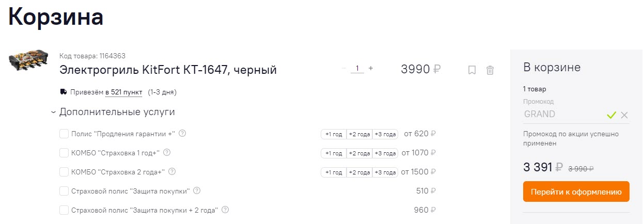This screenshot has height=224, width=644.
Task: Click the question mark beside КОМБО "Страховка 1 год+"
Action: (x=167, y=153)
